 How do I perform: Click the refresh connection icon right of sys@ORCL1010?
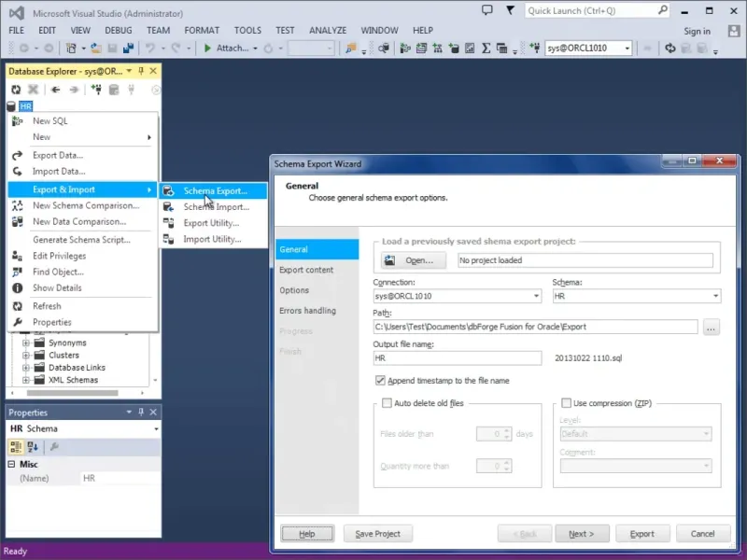click(x=670, y=49)
